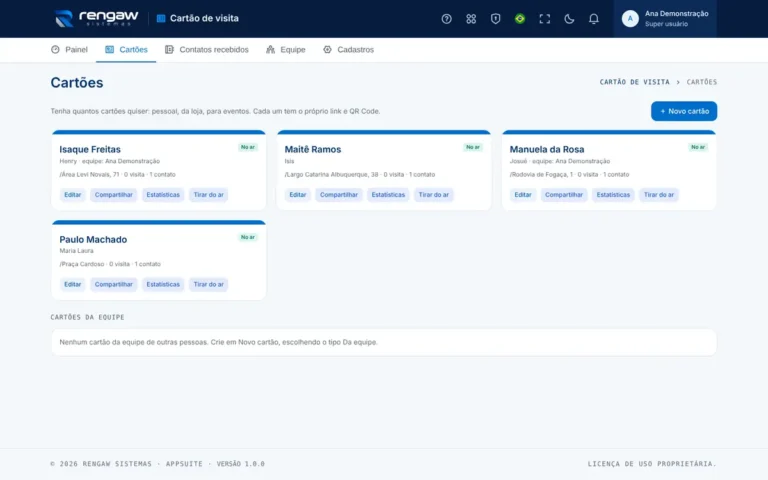Click the Cartões tab card icon
Image resolution: width=768 pixels, height=480 pixels.
(x=109, y=49)
